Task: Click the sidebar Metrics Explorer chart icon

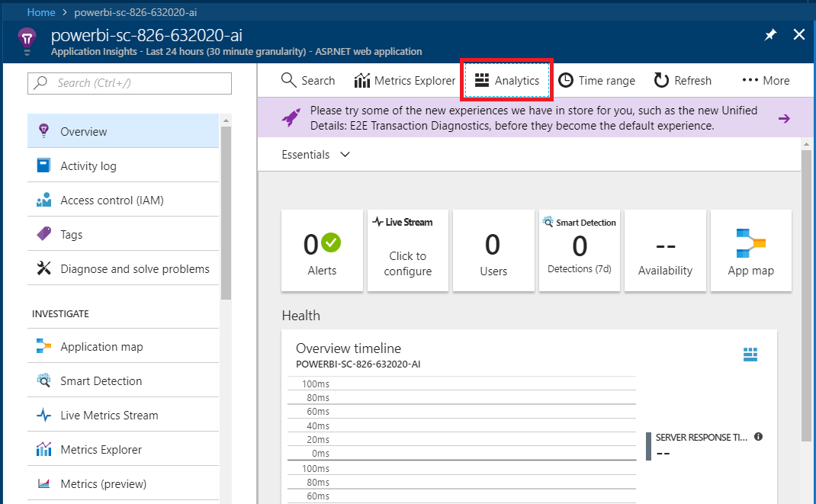Action: tap(43, 449)
